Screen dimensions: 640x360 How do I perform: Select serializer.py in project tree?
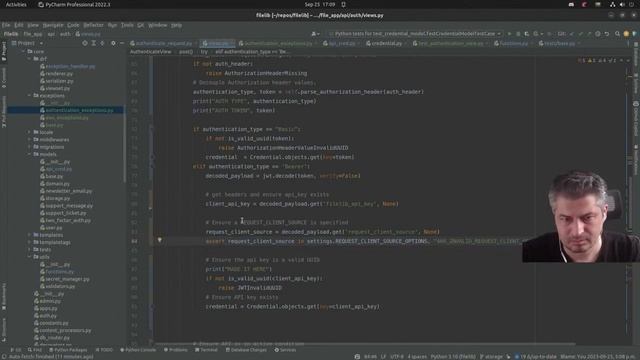click(56, 81)
